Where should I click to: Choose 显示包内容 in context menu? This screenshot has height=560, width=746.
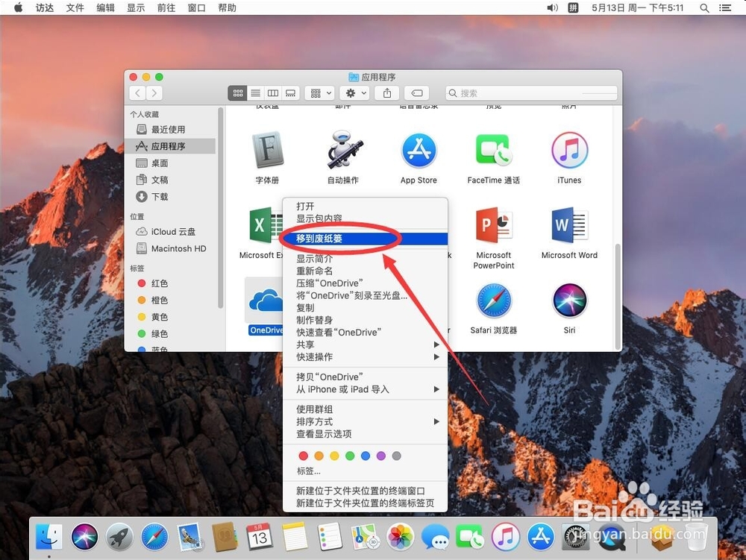pos(365,218)
